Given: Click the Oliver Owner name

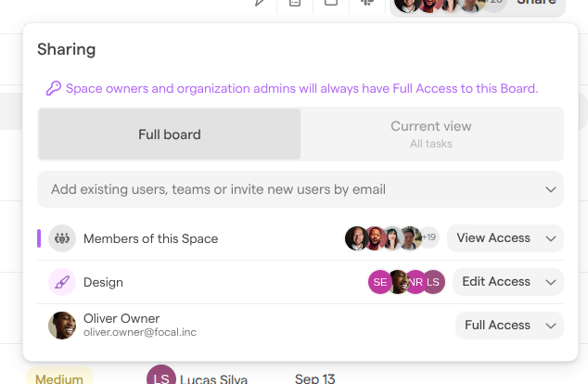Looking at the screenshot, I should click(121, 318).
